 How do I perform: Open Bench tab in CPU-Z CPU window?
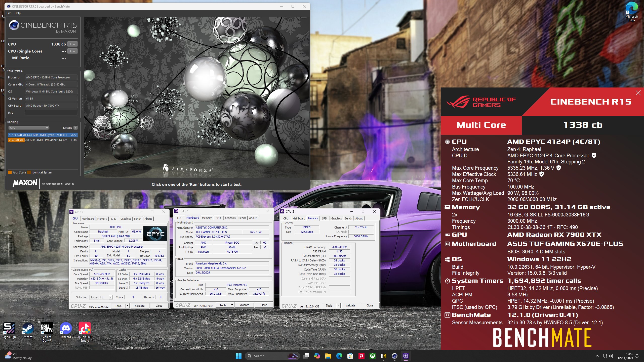tap(137, 219)
